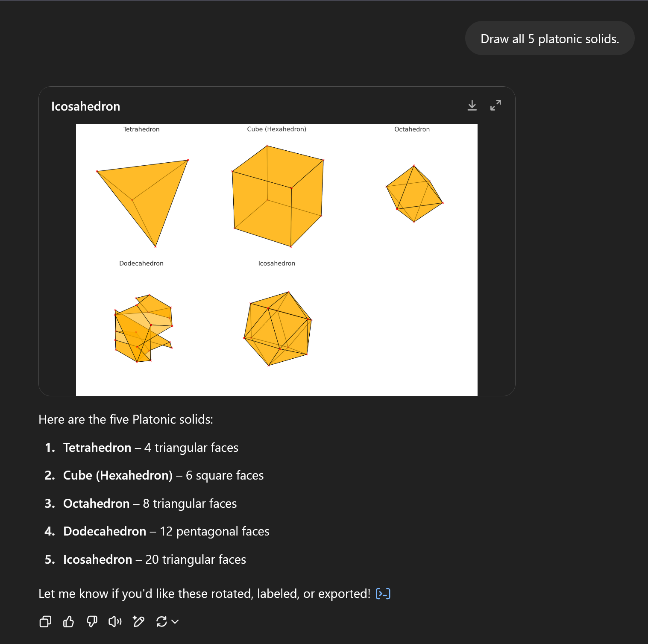Viewport: 648px width, 644px height.
Task: Edit response in canvas
Action: point(138,622)
